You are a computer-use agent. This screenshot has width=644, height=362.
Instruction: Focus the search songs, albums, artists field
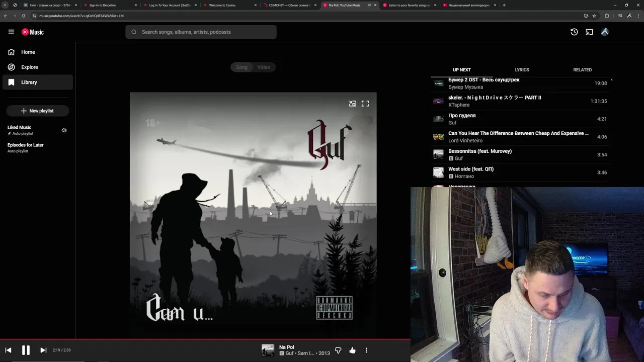pos(201,32)
